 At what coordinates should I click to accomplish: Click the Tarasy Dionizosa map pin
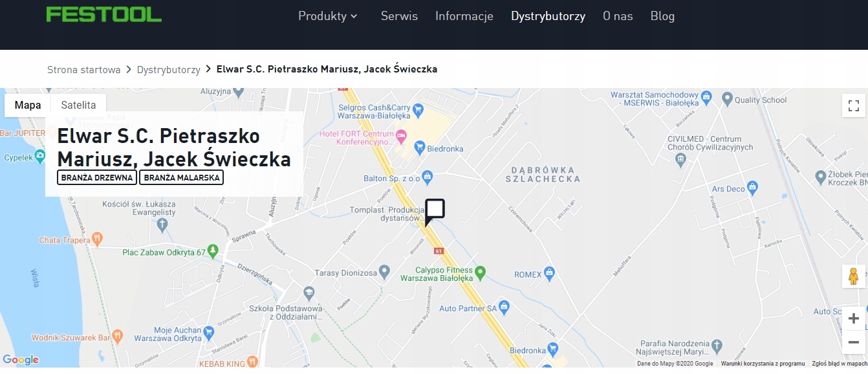(384, 271)
